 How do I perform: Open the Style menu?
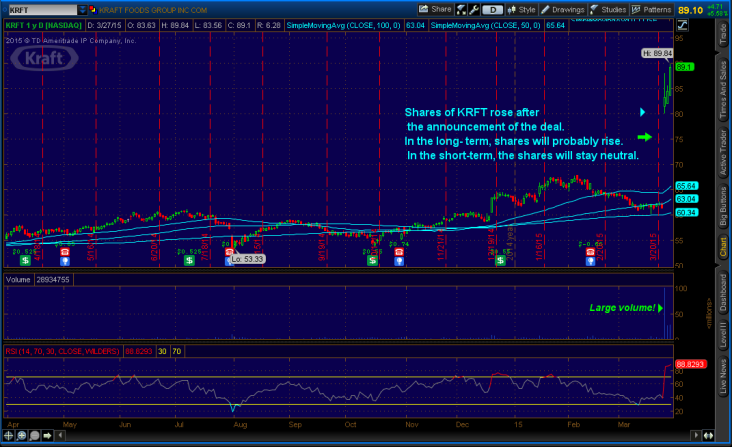521,9
